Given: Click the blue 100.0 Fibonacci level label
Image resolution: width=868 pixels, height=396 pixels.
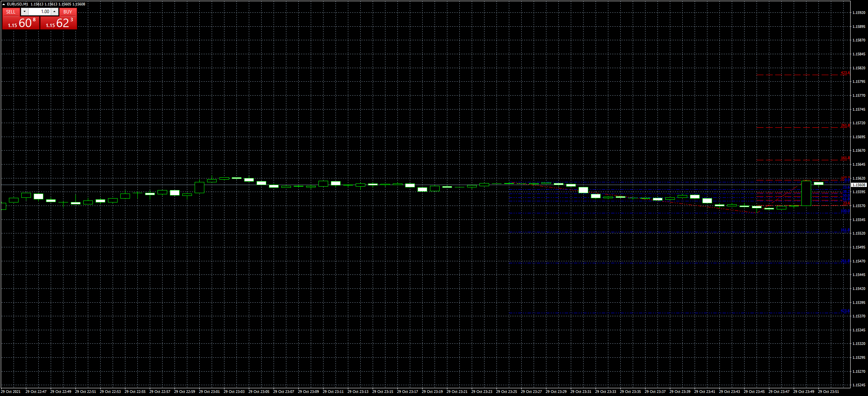Looking at the screenshot, I should [x=845, y=211].
